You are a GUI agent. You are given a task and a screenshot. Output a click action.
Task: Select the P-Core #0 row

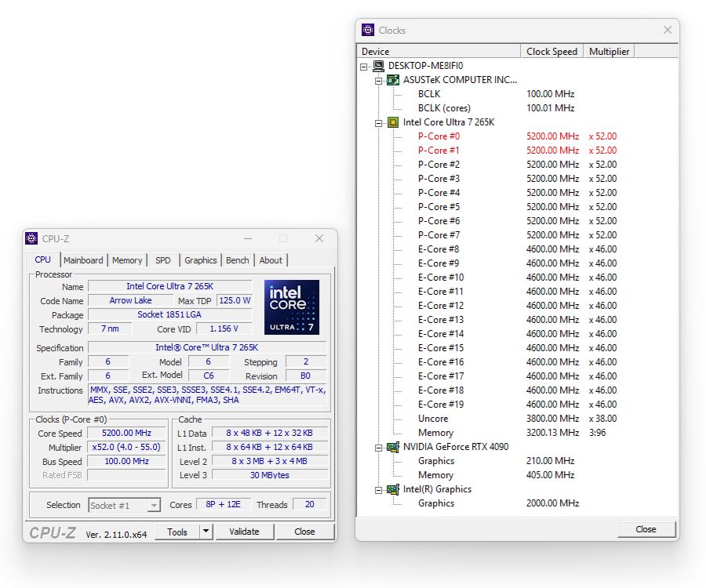517,136
